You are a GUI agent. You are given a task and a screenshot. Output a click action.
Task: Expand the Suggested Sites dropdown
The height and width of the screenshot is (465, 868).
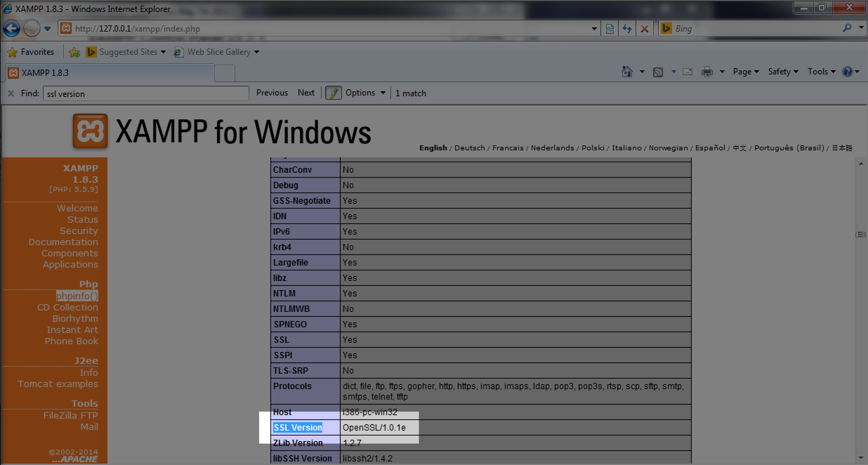click(x=163, y=52)
